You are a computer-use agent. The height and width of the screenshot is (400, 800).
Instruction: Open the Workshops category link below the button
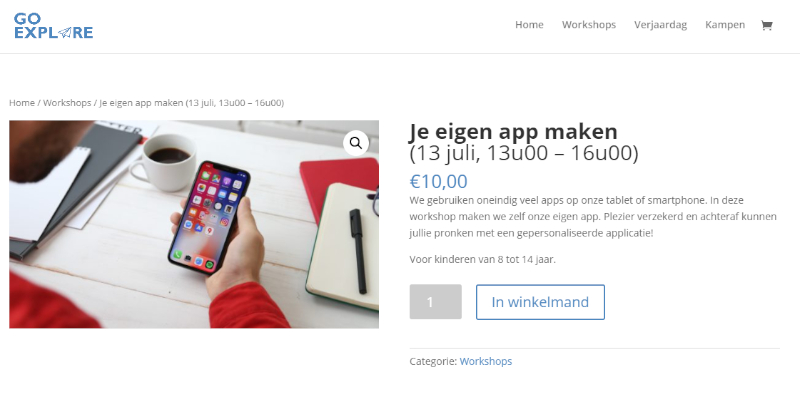pos(486,361)
